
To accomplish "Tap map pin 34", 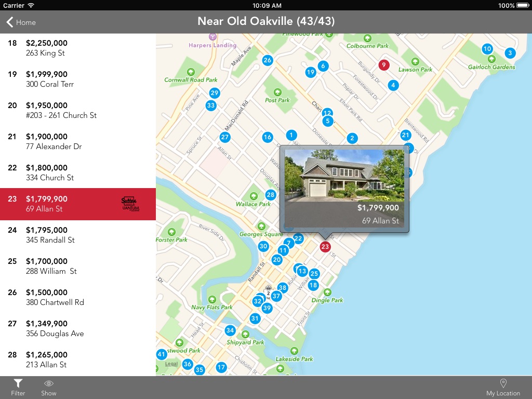I will coord(230,330).
